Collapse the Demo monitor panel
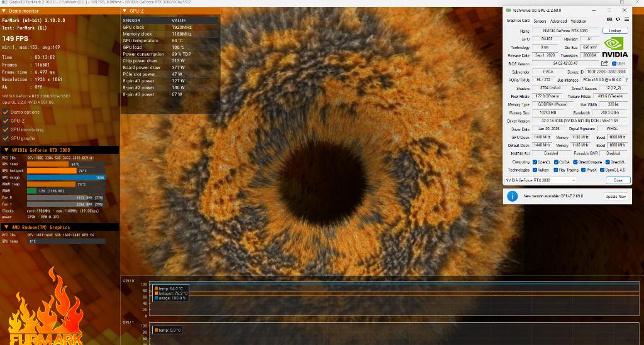 tap(4, 11)
